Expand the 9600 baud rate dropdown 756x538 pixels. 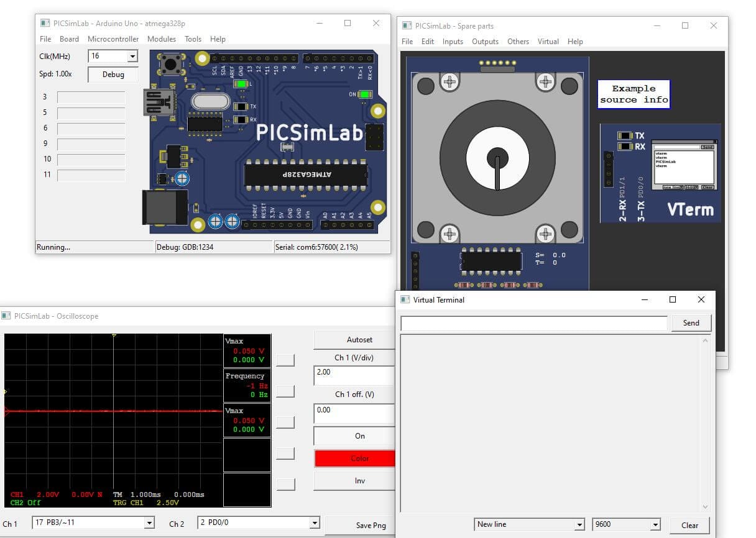(655, 525)
